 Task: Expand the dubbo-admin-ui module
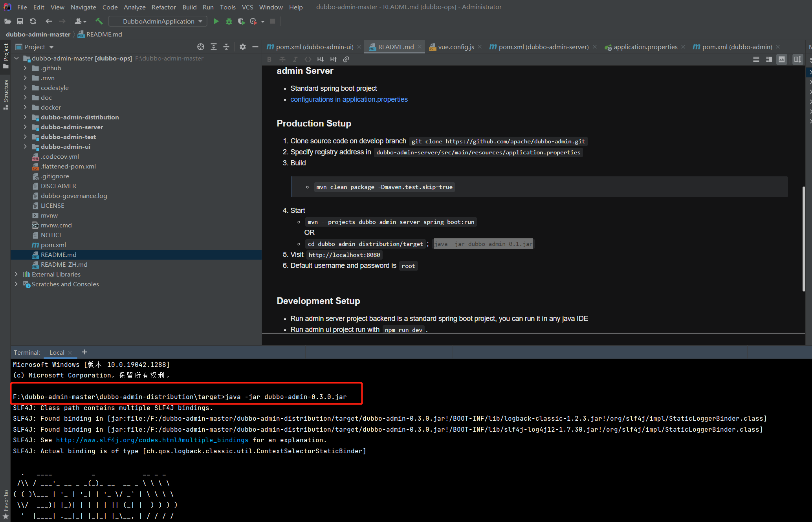[x=25, y=147]
